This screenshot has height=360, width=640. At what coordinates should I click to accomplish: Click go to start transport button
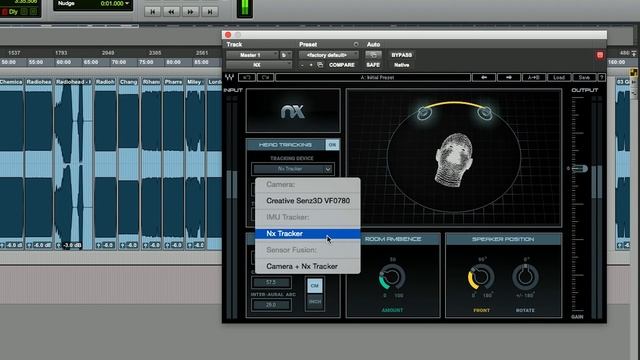tap(152, 11)
